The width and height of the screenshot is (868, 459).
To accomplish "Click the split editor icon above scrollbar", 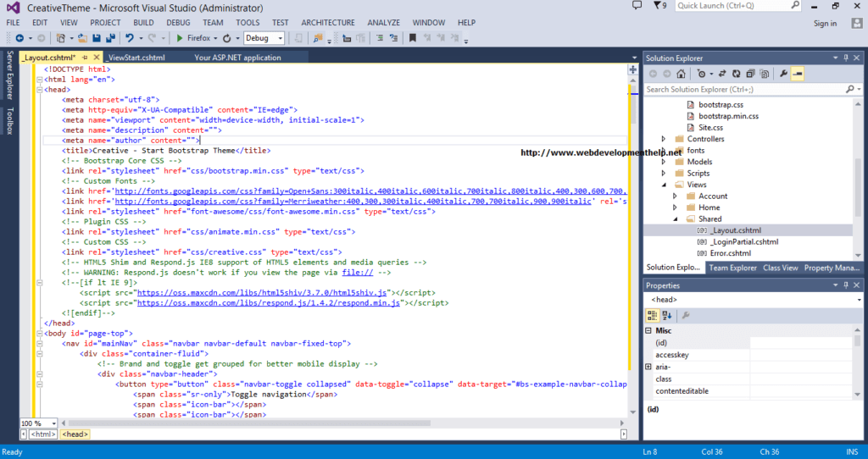I will [632, 69].
